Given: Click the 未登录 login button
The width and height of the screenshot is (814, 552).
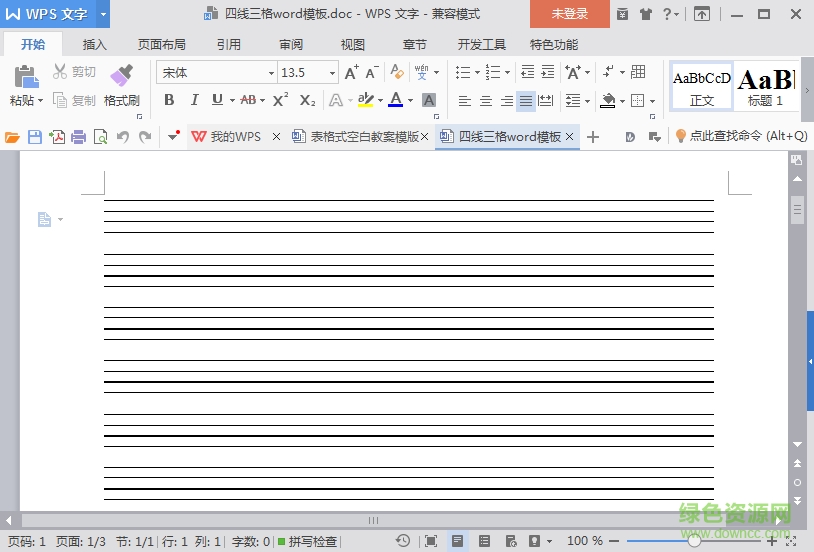Looking at the screenshot, I should point(569,14).
